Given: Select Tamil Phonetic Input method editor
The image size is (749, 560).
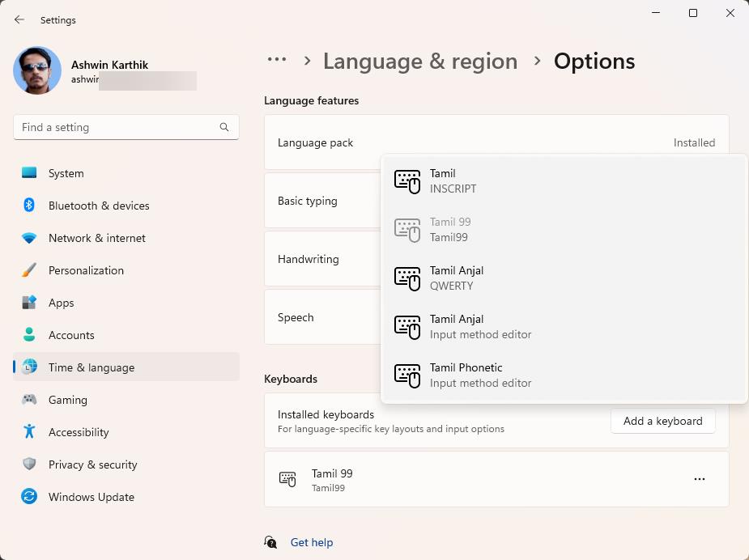Looking at the screenshot, I should click(564, 375).
